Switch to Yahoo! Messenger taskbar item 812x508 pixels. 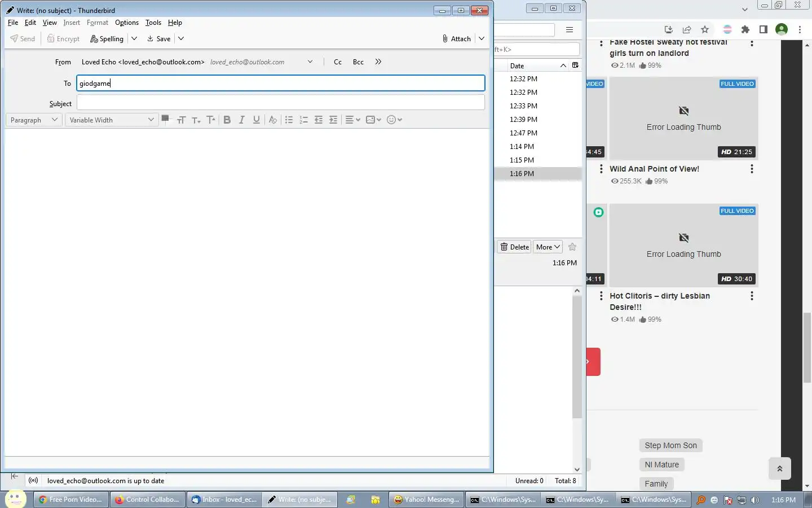point(426,500)
